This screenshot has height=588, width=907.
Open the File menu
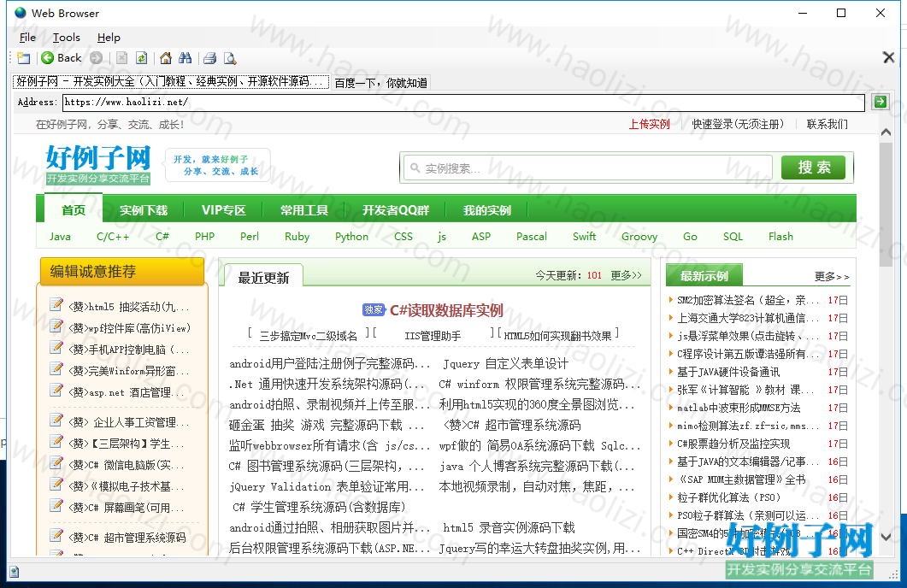(x=27, y=38)
